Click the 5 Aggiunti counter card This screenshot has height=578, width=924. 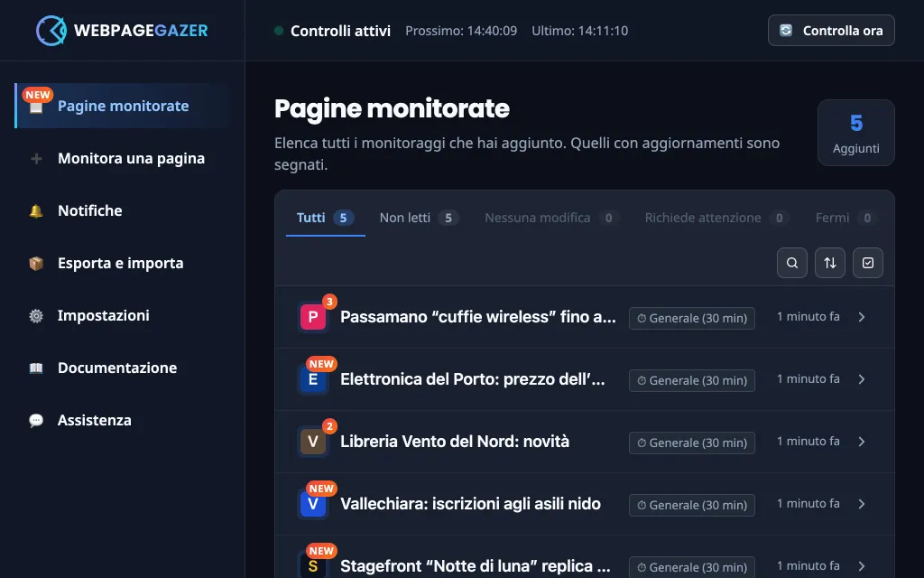pyautogui.click(x=855, y=133)
